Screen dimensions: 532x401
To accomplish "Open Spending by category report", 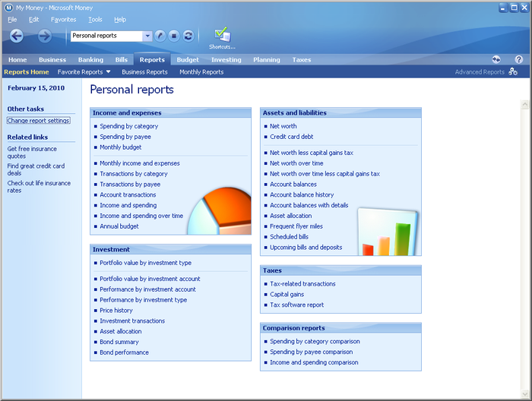I will pyautogui.click(x=129, y=126).
